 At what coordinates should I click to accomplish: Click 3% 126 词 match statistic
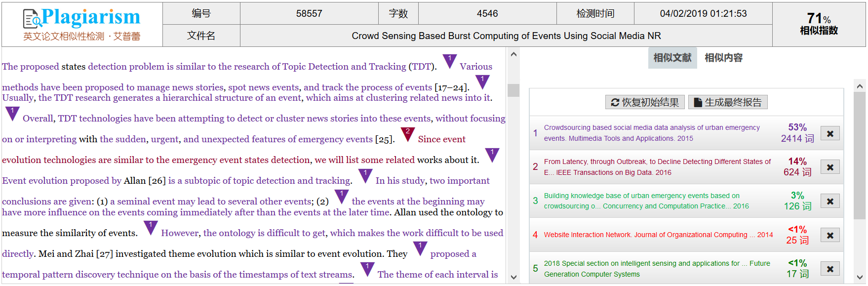click(x=797, y=201)
